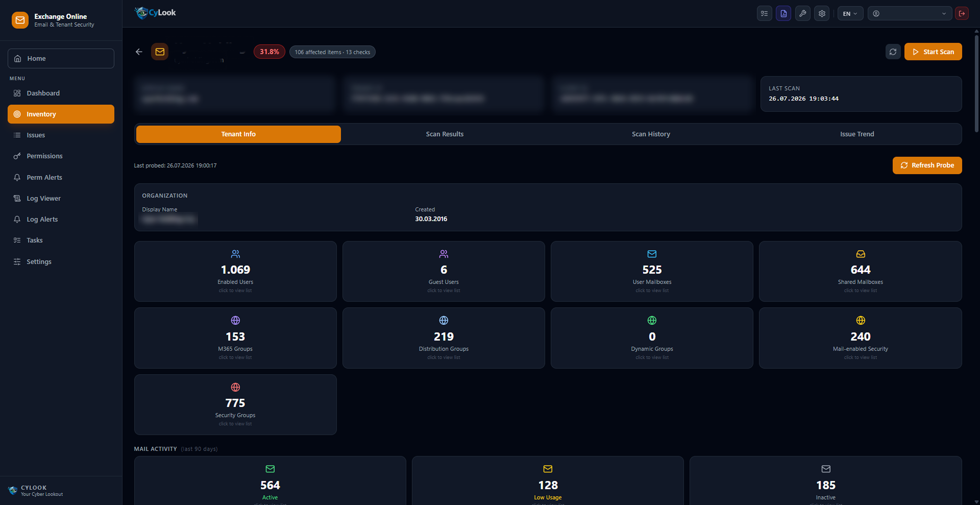Open the task checklist icon in top bar
This screenshot has height=505, width=980.
pos(764,14)
